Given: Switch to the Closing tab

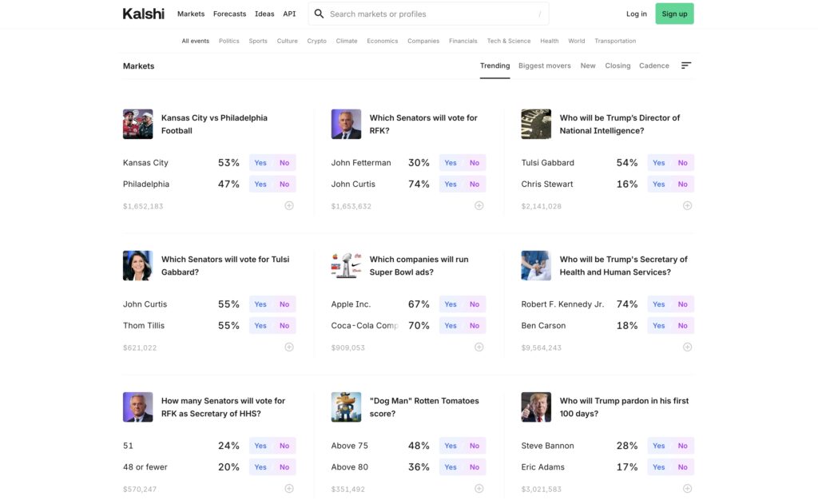Looking at the screenshot, I should pyautogui.click(x=617, y=65).
